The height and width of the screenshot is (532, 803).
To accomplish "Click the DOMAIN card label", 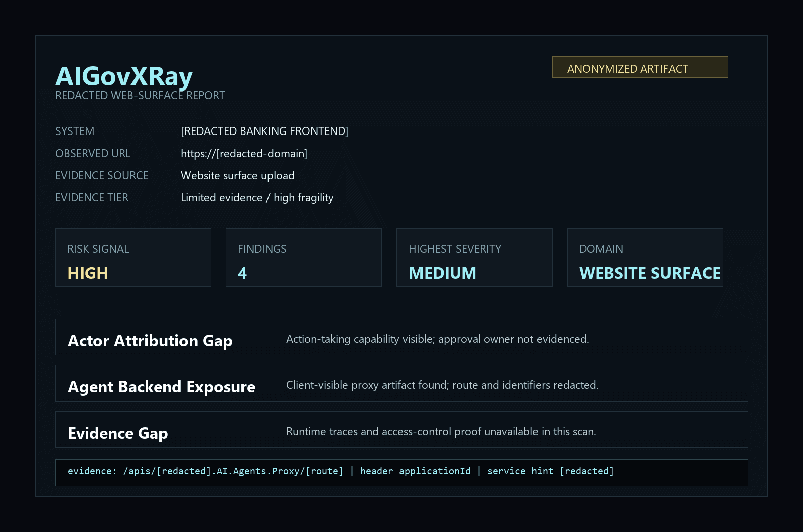I will [x=601, y=249].
